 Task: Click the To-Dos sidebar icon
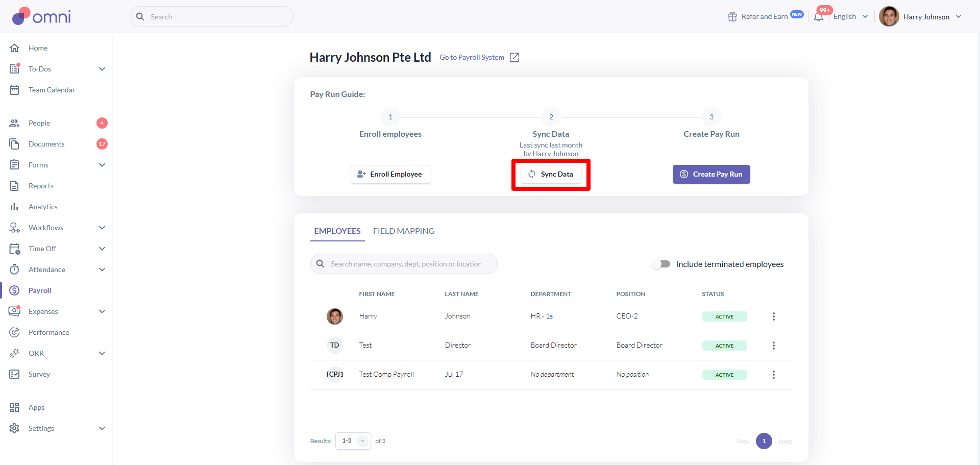pyautogui.click(x=14, y=69)
